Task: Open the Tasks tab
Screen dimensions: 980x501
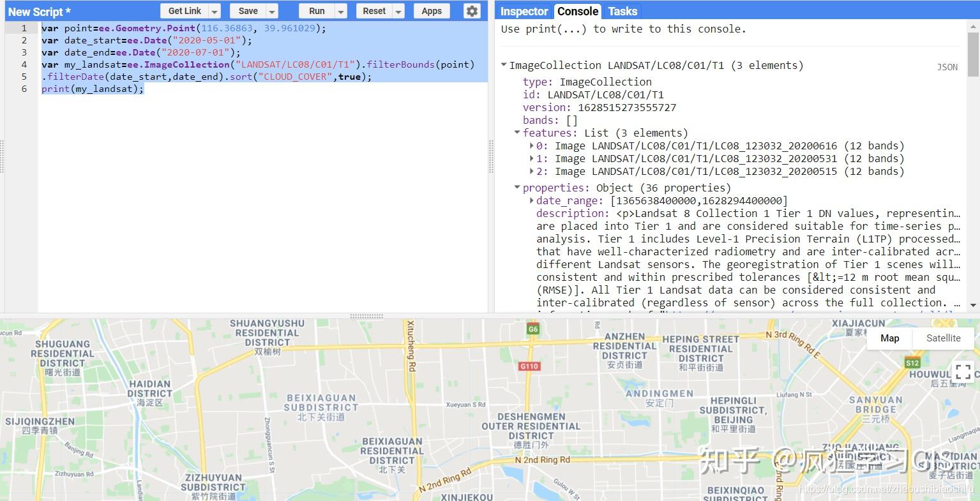Action: [x=622, y=11]
